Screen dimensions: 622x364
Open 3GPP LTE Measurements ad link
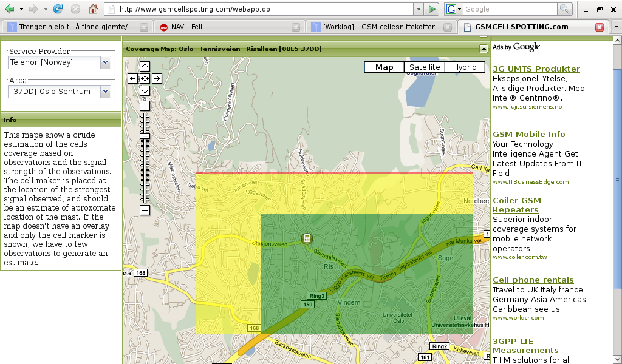point(525,346)
